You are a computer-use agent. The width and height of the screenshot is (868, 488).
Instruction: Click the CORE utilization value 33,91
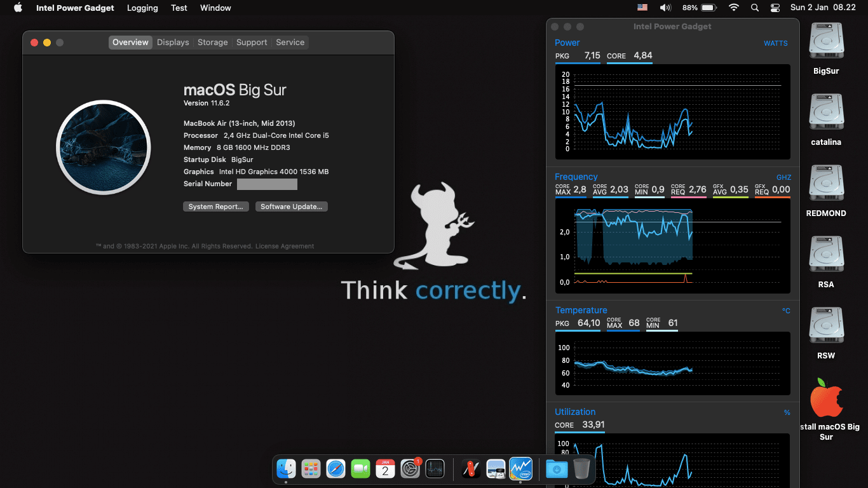tap(593, 424)
